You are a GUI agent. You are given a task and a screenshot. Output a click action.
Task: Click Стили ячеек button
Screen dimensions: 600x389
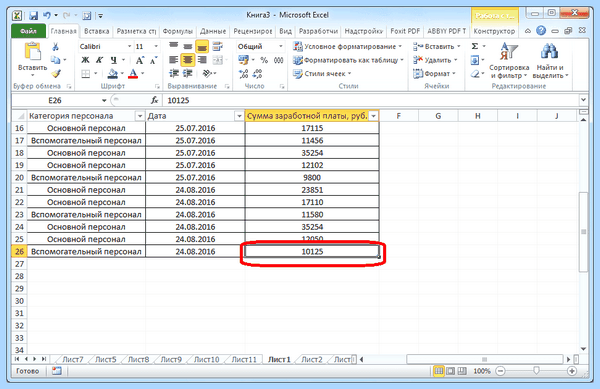click(x=322, y=73)
